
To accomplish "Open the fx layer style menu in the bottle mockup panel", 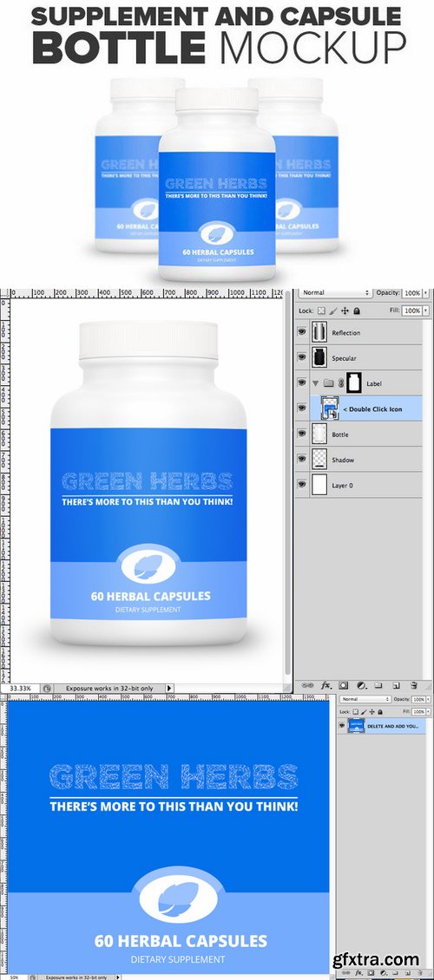I will (x=325, y=686).
